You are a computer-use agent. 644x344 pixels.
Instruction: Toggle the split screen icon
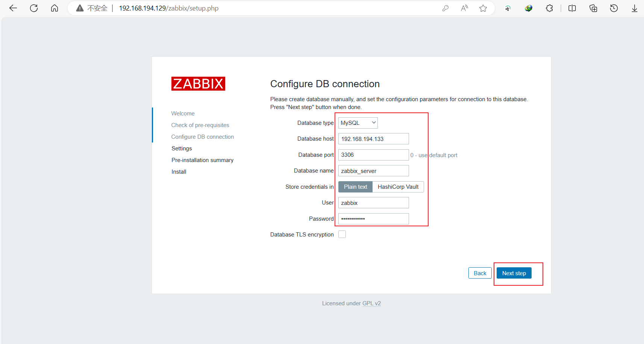(572, 8)
